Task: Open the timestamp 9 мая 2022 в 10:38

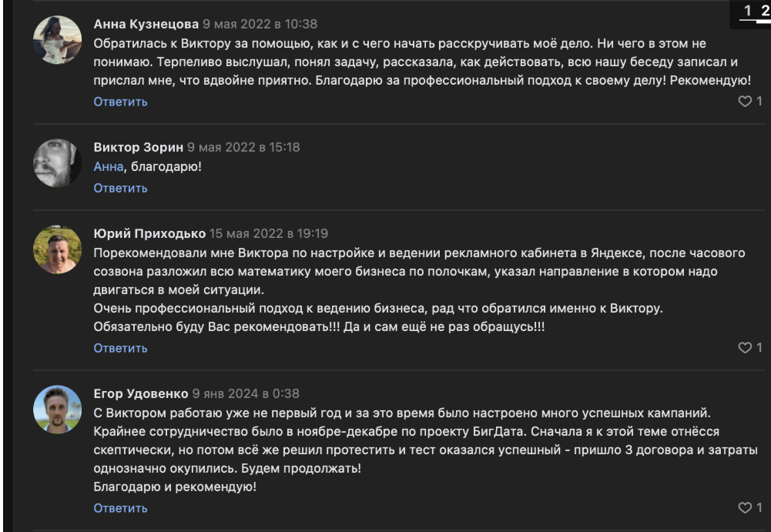Action: 260,24
